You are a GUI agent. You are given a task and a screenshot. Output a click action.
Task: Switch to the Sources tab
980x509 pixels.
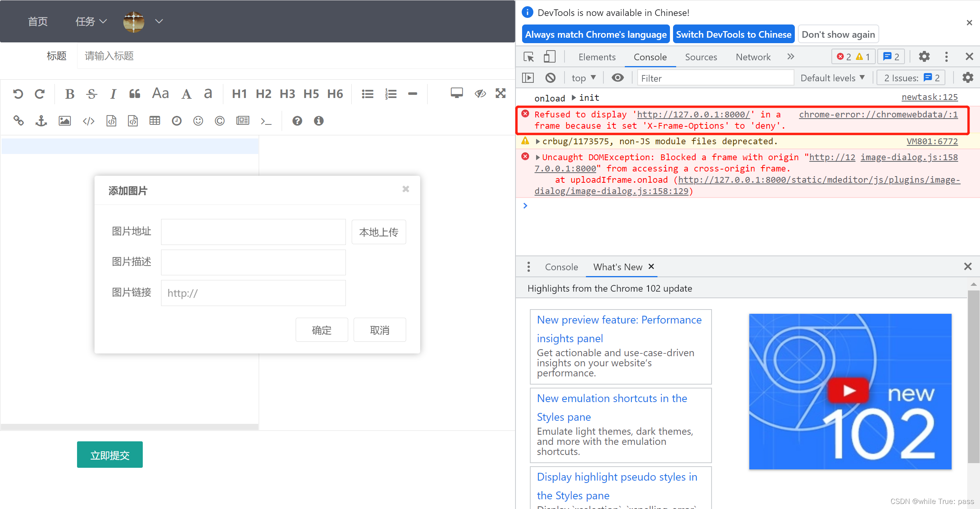[x=701, y=57]
